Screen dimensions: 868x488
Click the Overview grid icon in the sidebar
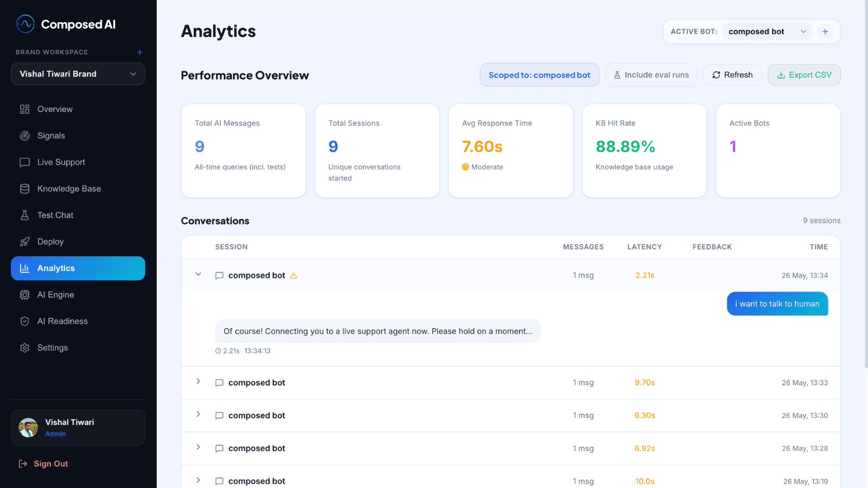pyautogui.click(x=24, y=109)
